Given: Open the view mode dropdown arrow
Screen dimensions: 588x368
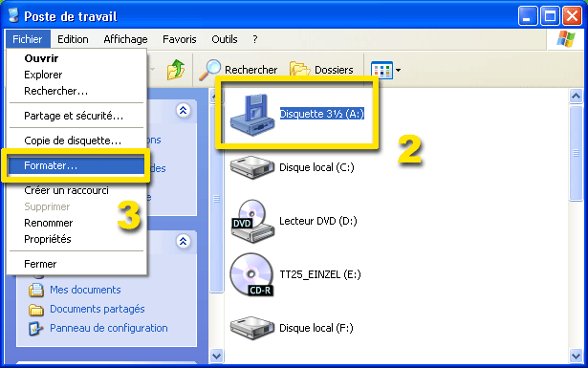Looking at the screenshot, I should (399, 70).
